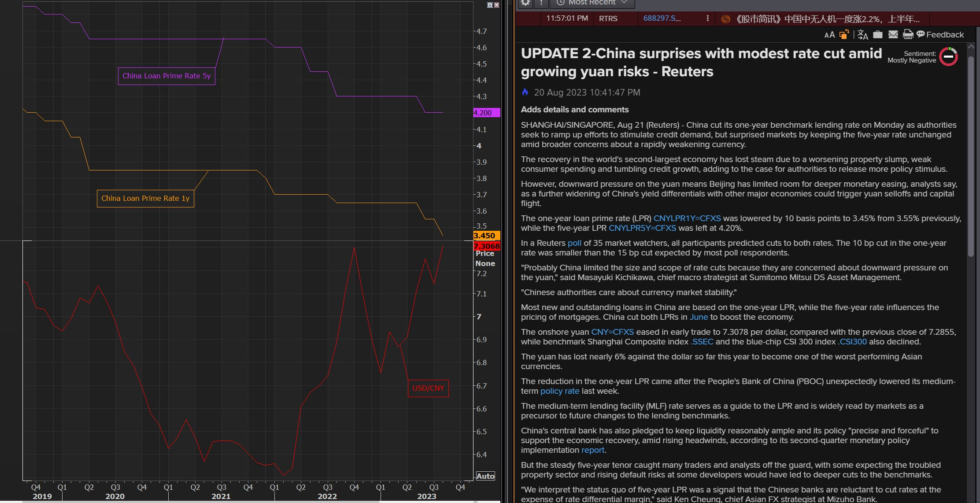Translate the article with the translate icon

(863, 35)
